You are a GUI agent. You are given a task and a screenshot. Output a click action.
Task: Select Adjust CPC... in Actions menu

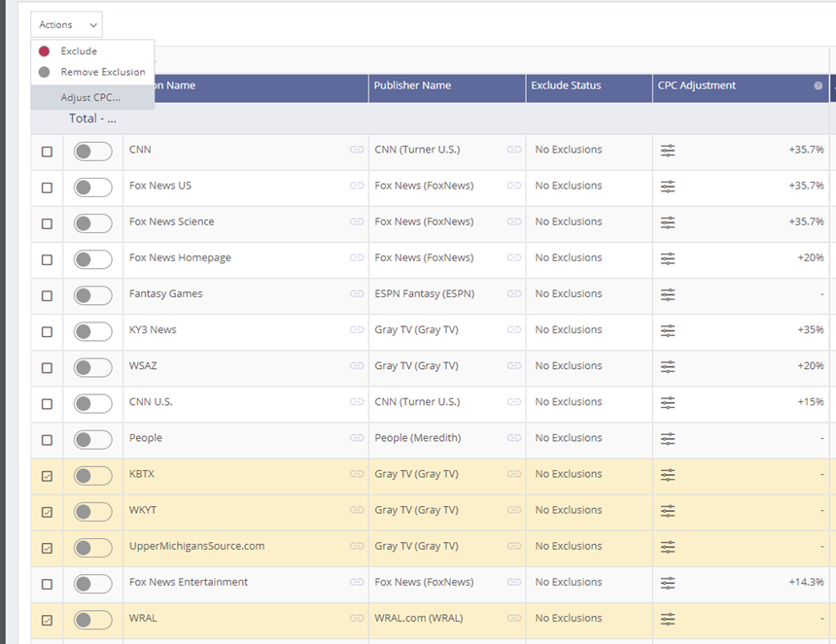click(90, 97)
